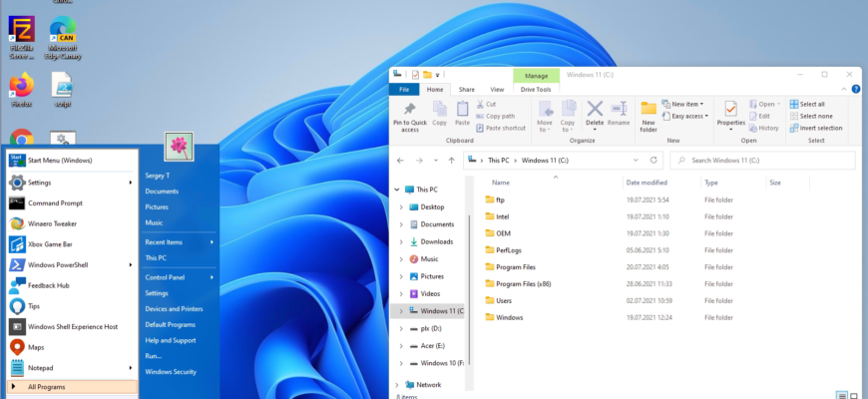Click the Manage contextual tab
Image resolution: width=868 pixels, height=399 pixels.
point(536,76)
